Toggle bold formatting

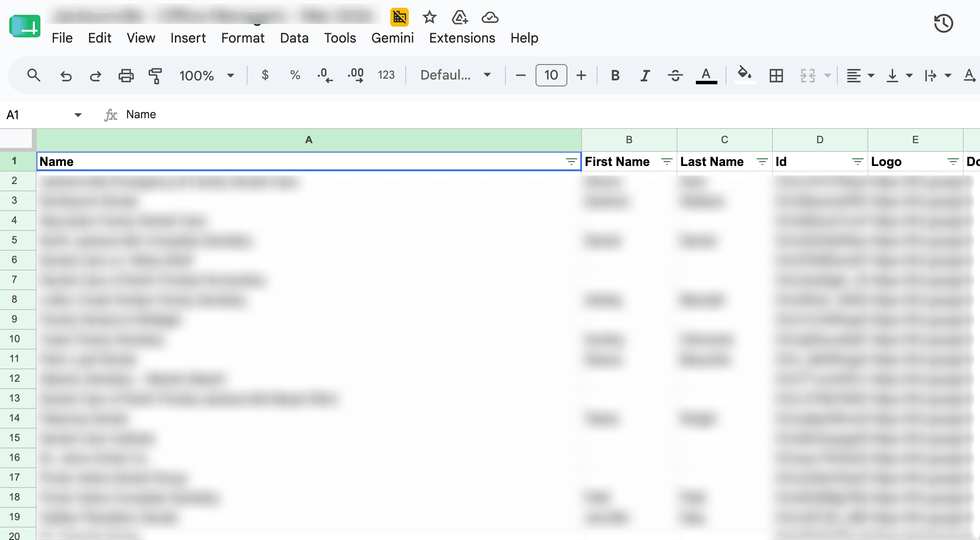pyautogui.click(x=615, y=76)
